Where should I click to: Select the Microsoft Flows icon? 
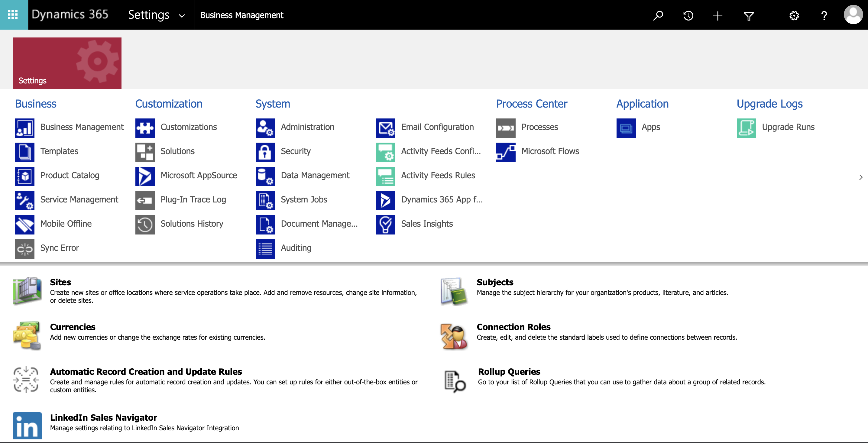click(x=505, y=152)
